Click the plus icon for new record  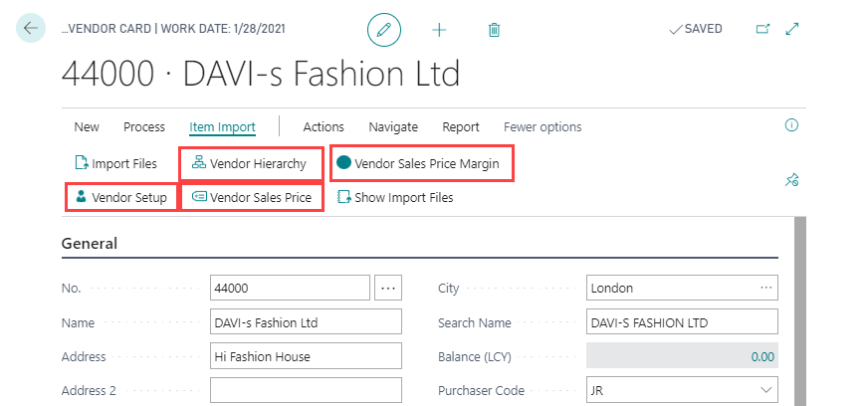point(439,30)
